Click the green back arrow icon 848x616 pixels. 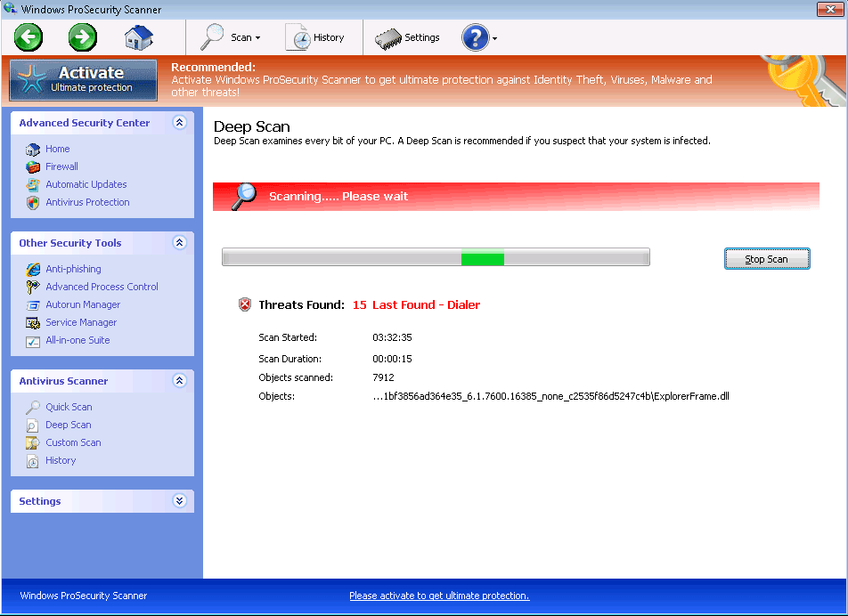[29, 37]
